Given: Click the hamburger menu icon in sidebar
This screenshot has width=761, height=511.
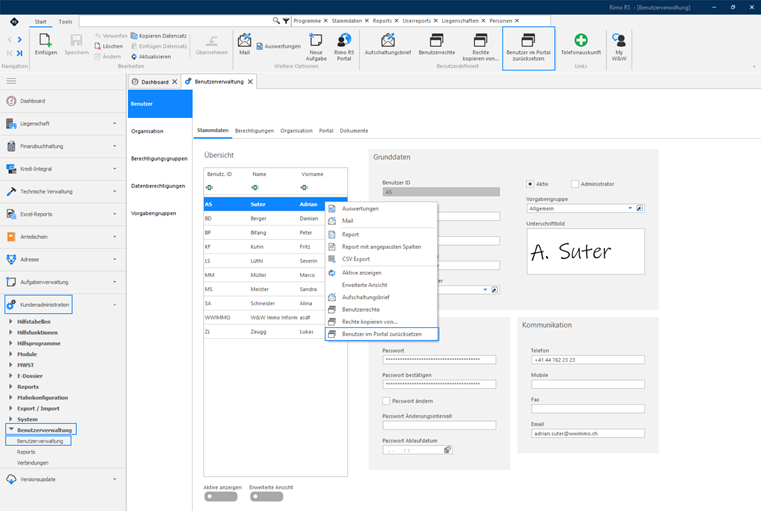Looking at the screenshot, I should (x=11, y=81).
